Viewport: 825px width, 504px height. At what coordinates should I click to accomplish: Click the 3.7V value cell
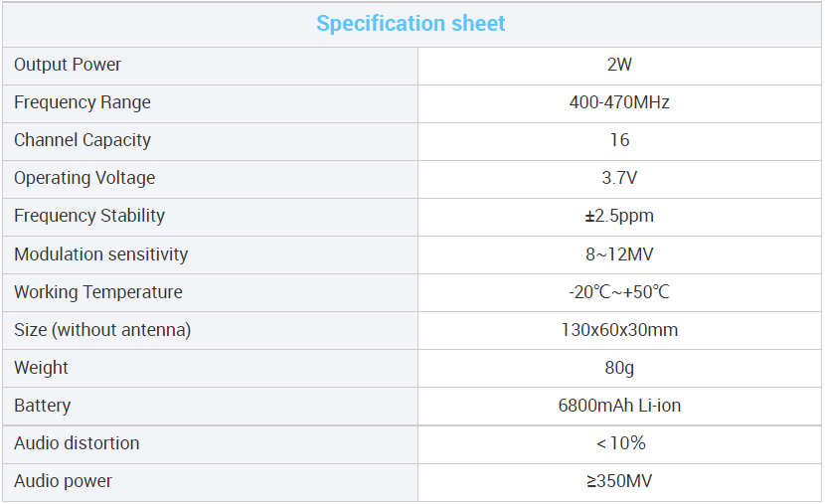click(619, 179)
